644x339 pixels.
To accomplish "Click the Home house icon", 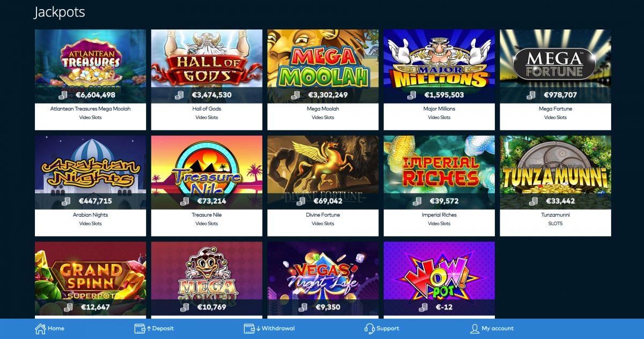I will pyautogui.click(x=40, y=329).
